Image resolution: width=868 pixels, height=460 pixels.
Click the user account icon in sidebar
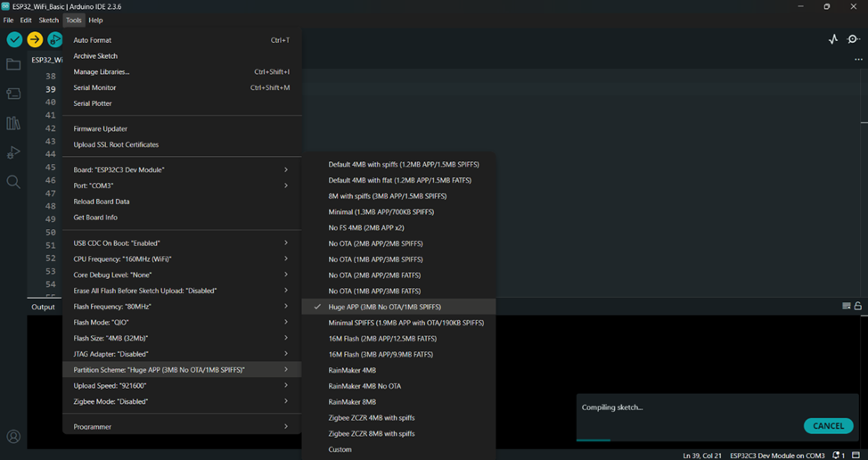click(x=13, y=436)
